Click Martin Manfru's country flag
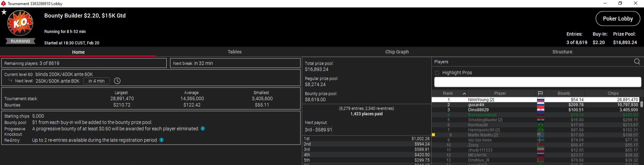This screenshot has height=165, width=644. click(540, 135)
